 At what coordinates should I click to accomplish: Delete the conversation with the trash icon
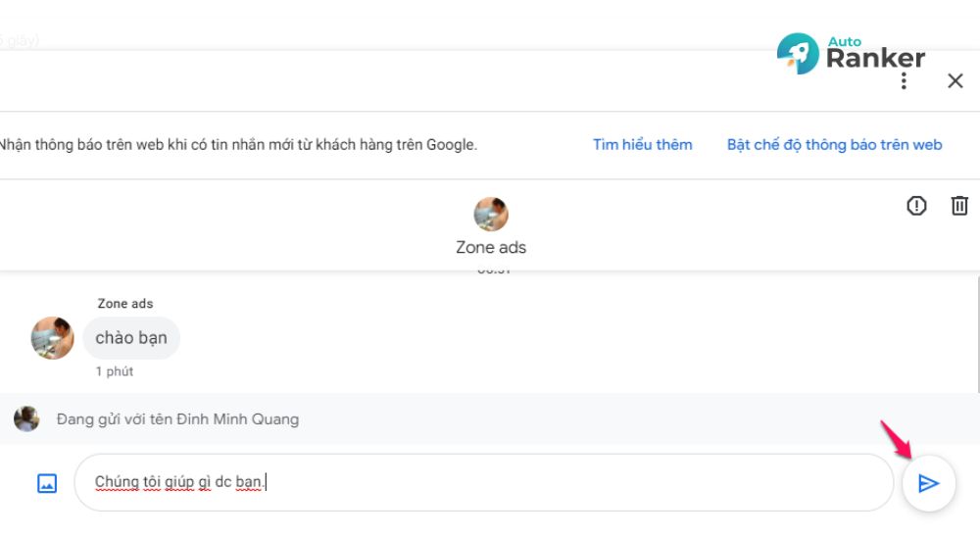pyautogui.click(x=959, y=206)
